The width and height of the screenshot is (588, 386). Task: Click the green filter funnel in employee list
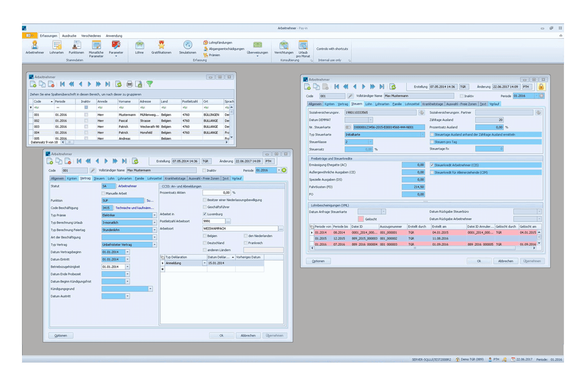pyautogui.click(x=149, y=84)
